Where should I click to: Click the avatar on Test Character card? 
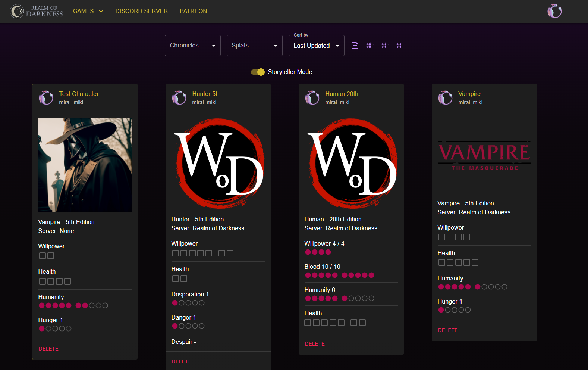[x=46, y=98]
